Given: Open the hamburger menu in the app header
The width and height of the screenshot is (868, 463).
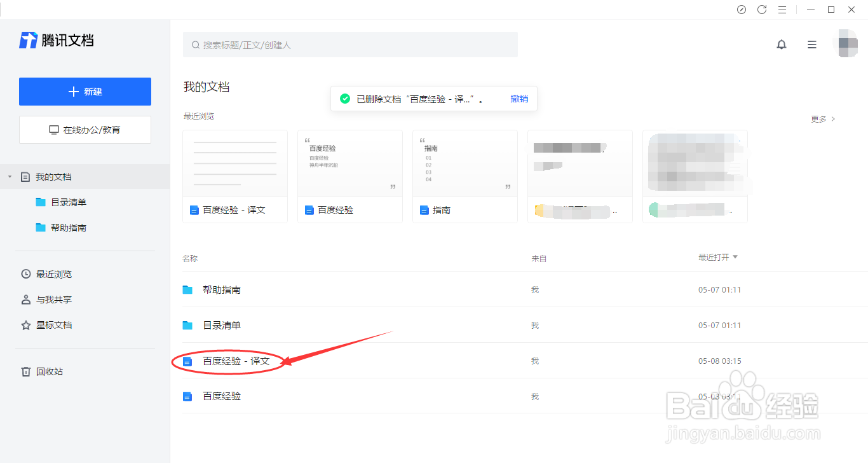Looking at the screenshot, I should [811, 45].
